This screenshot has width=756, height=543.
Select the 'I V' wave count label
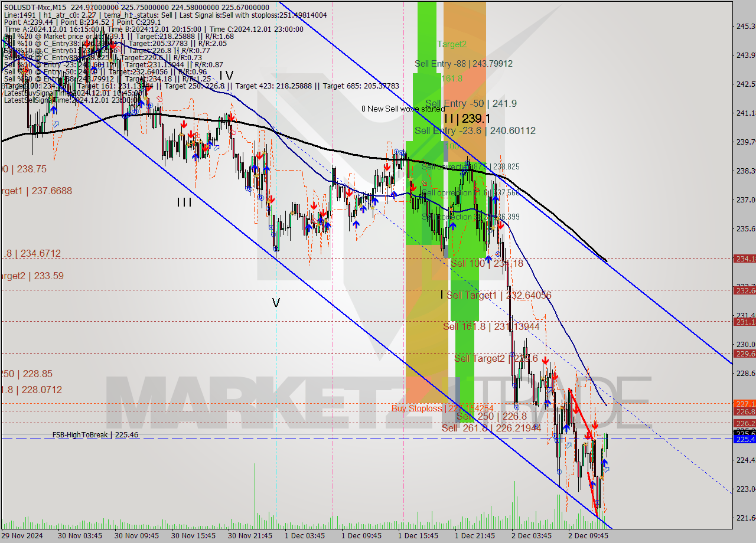pyautogui.click(x=226, y=75)
